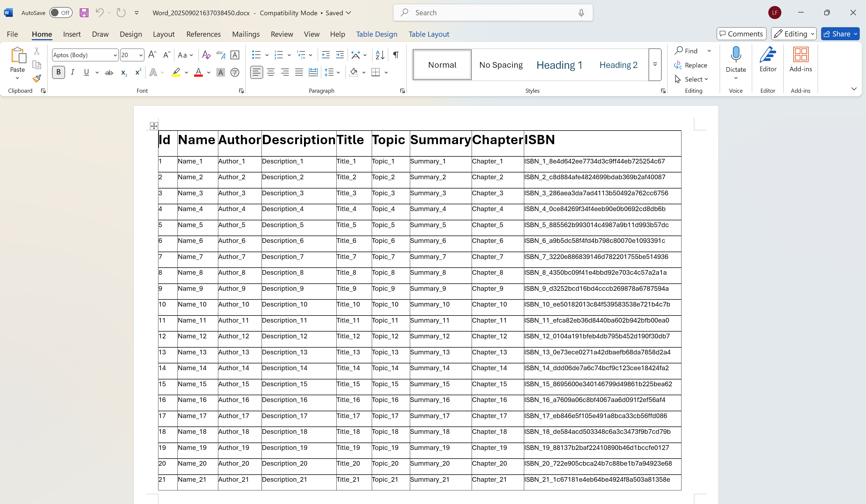This screenshot has width=866, height=504.
Task: Apply strikethrough formatting
Action: coord(109,73)
